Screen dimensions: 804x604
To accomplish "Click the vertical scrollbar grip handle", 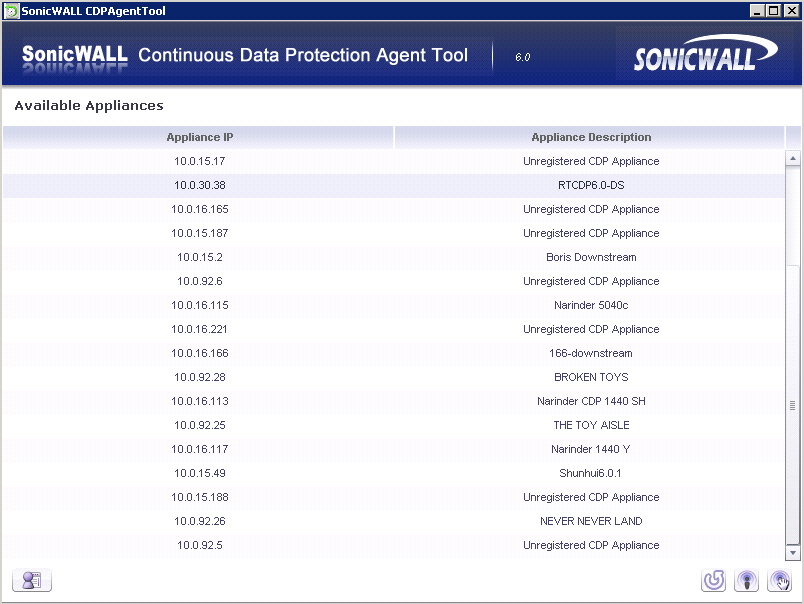I will pyautogui.click(x=793, y=405).
